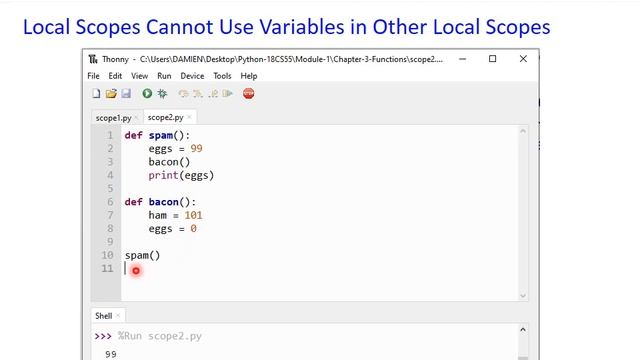640x360 pixels.
Task: Click the Resume debug icon
Action: (228, 94)
